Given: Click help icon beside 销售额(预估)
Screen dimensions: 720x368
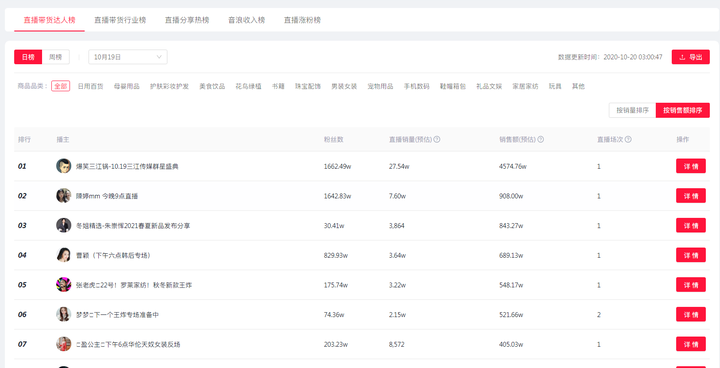Looking at the screenshot, I should coord(540,140).
